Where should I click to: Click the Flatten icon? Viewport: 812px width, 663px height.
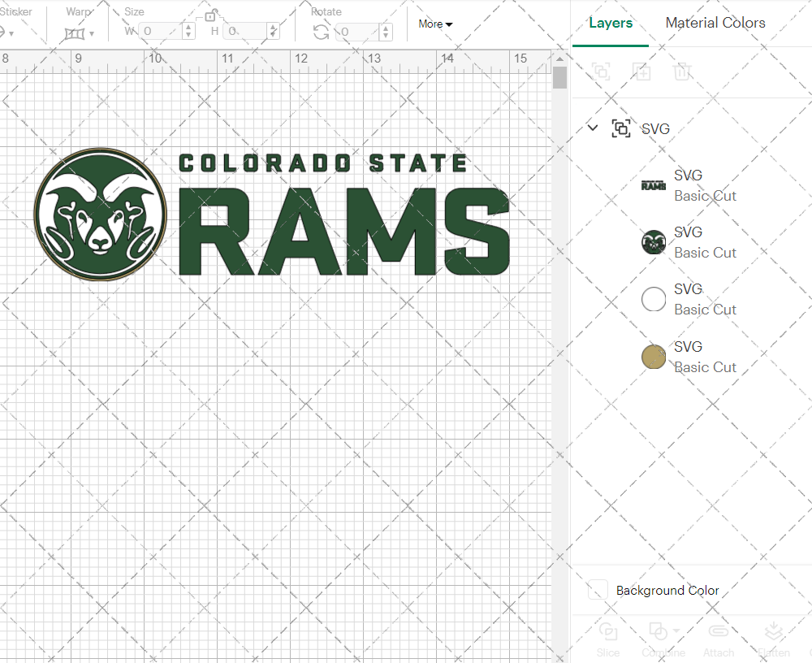pos(774,631)
